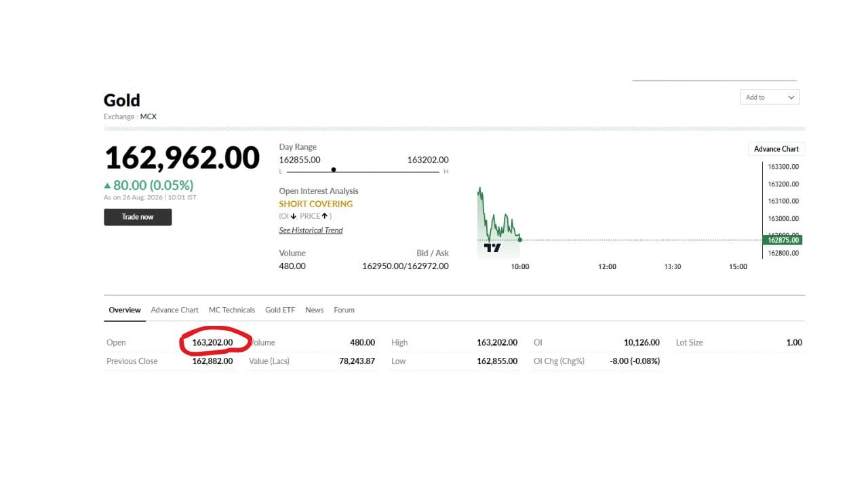Click the green up-arrow next to 80.00 change
This screenshot has height=488, width=868.
pos(107,186)
